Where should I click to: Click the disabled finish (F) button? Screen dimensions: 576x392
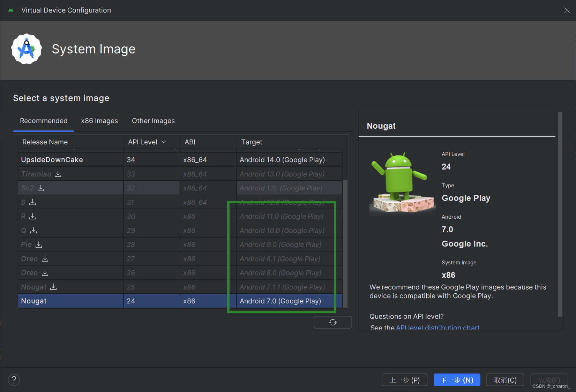(549, 380)
